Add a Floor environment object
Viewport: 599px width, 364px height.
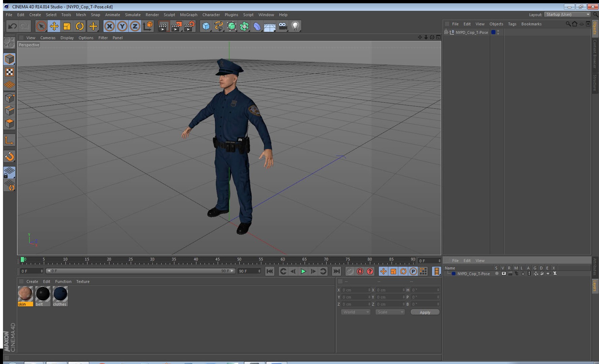270,26
